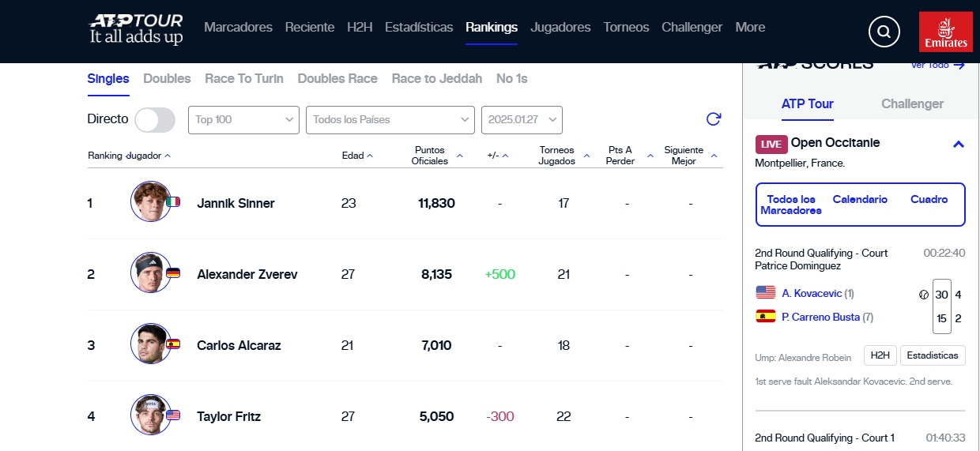
Task: Select the Challenger scores tab
Action: 912,103
